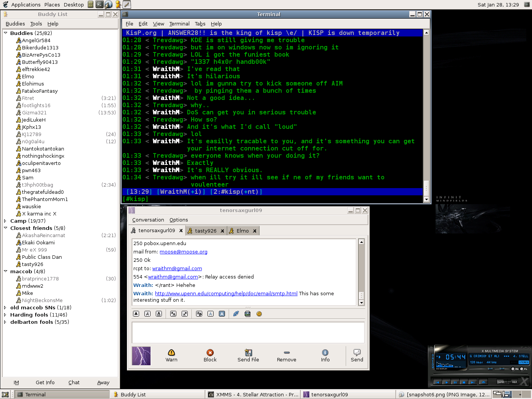The height and width of the screenshot is (399, 532).
Task: Expand the Harding fools group
Action: pyautogui.click(x=5, y=315)
